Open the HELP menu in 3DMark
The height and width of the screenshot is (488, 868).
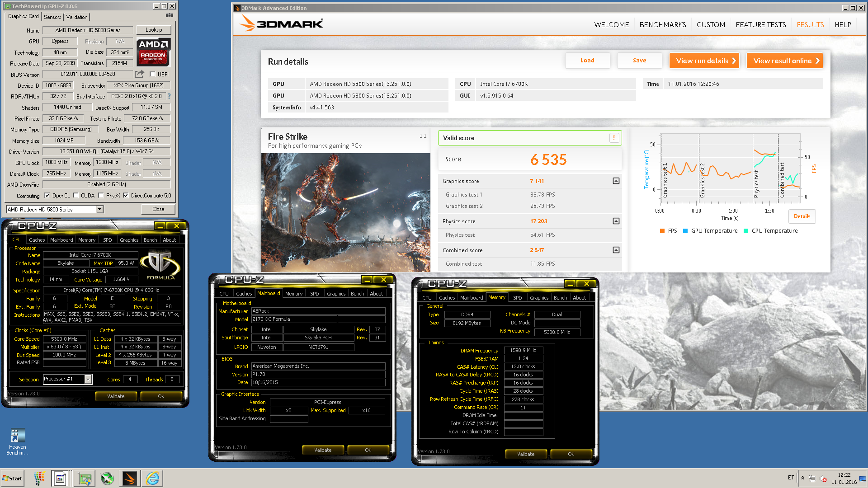pos(843,24)
